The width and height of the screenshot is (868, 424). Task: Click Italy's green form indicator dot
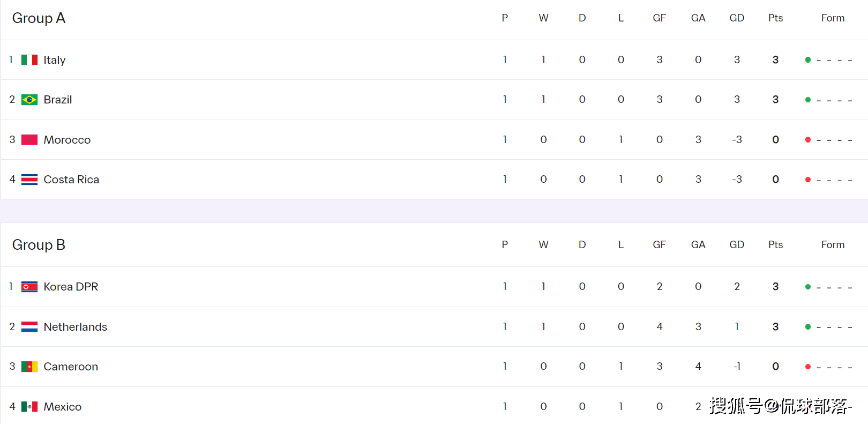(808, 60)
